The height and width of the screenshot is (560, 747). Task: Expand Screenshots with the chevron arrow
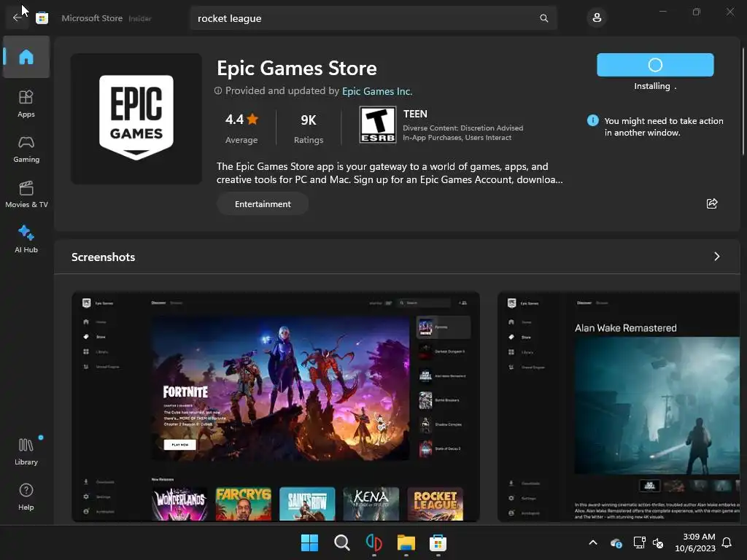716,257
